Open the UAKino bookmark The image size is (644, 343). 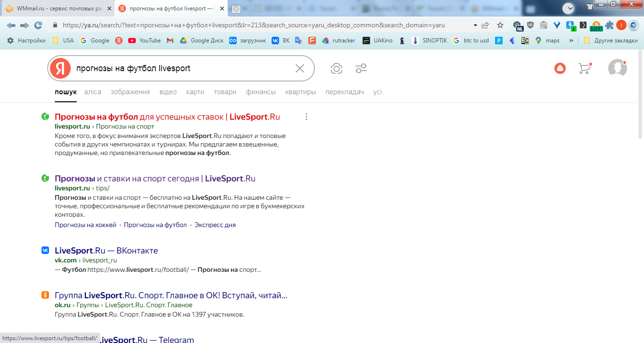pos(377,41)
